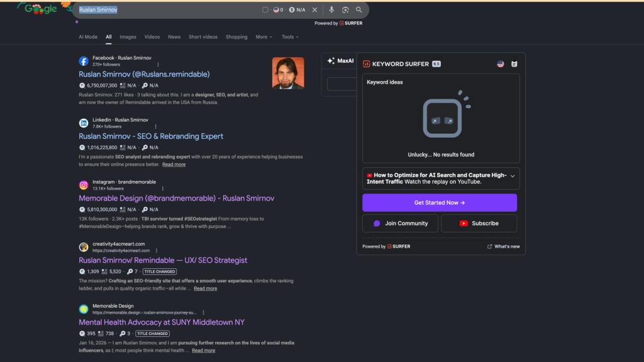
Task: Click Ruslan Smirnov's profile photo thumbnail
Action: click(x=288, y=73)
